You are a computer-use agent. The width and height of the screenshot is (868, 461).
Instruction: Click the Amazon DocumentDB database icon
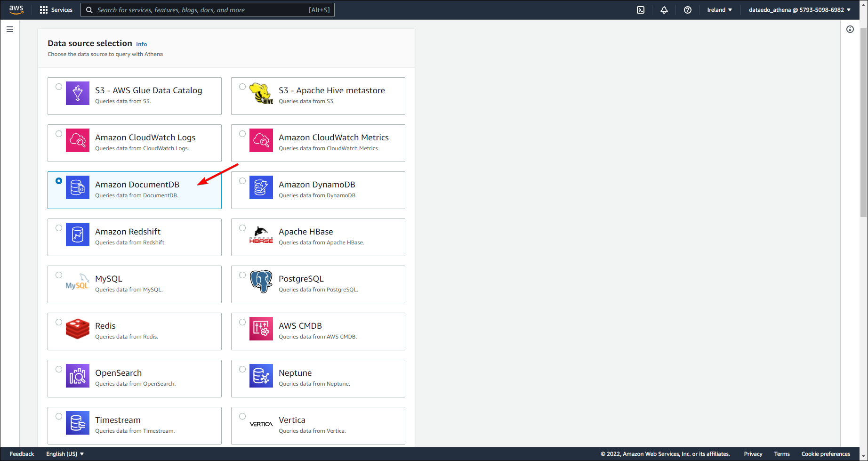click(78, 187)
